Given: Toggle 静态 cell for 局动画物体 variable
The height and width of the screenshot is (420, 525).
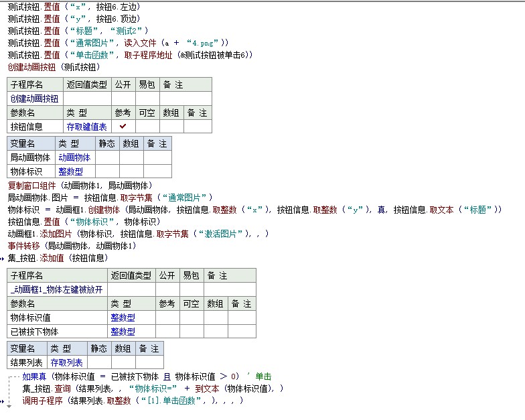Looking at the screenshot, I should point(108,157).
